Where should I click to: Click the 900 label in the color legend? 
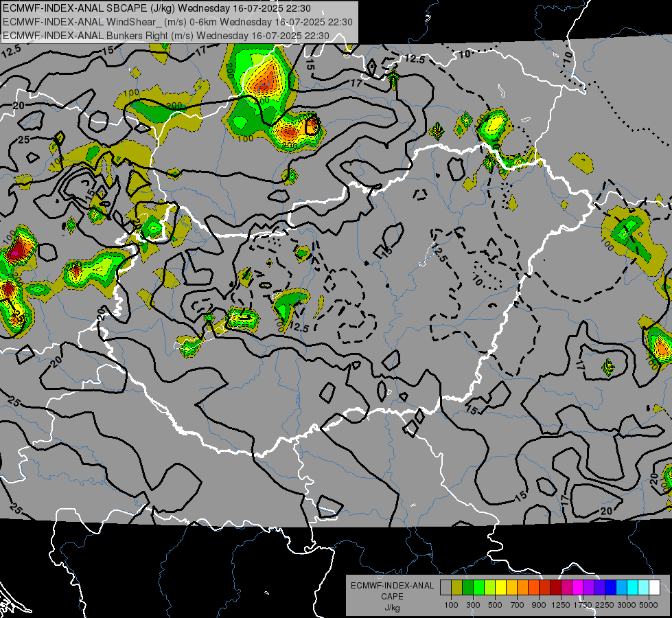tap(539, 605)
